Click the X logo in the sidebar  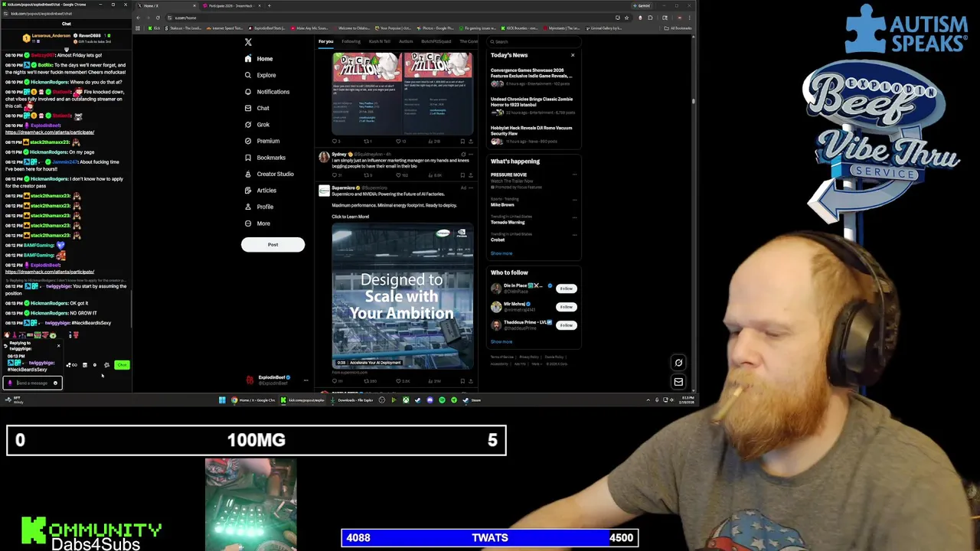pos(248,42)
